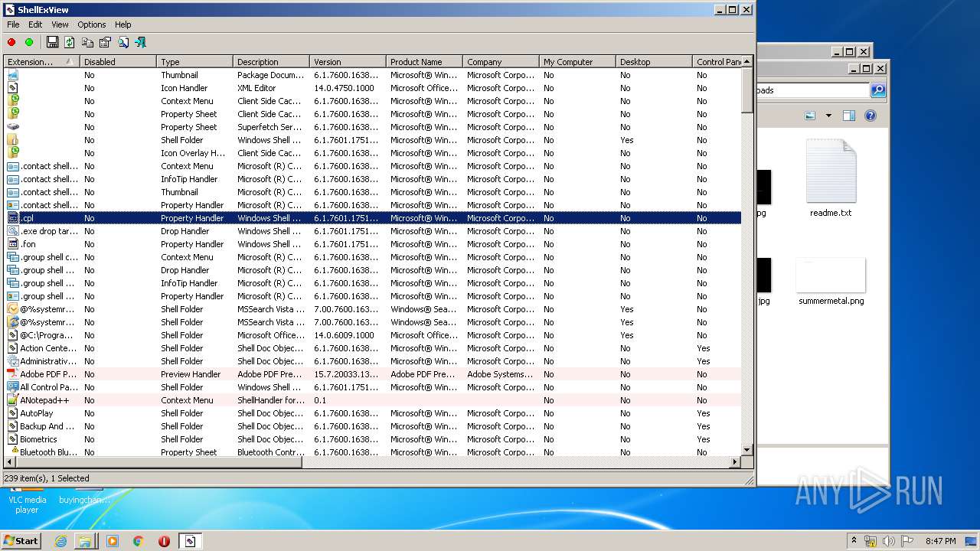Select the Adobe PDF Preview Handler row
The image size is (980, 551).
pos(373,374)
